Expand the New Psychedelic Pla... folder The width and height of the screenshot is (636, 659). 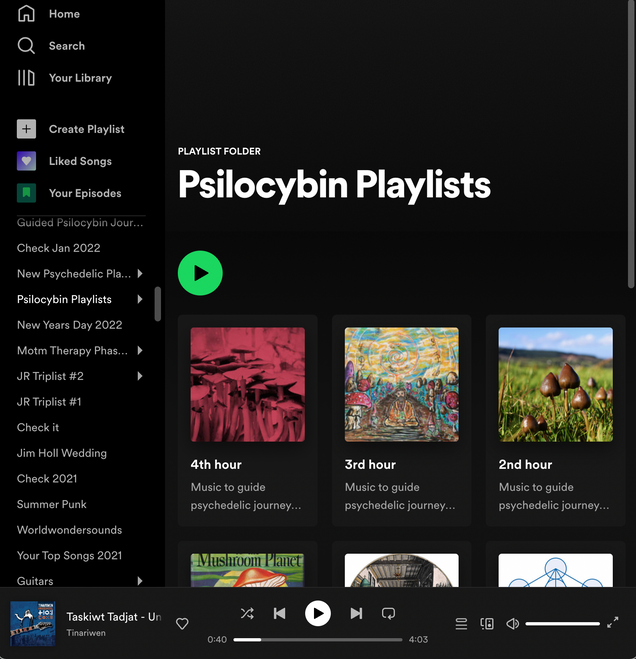click(140, 274)
